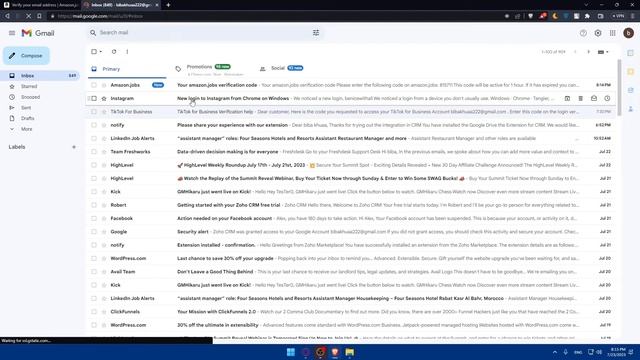The height and width of the screenshot is (360, 640).
Task: Show hidden system tray icons
Action: [x=555, y=352]
